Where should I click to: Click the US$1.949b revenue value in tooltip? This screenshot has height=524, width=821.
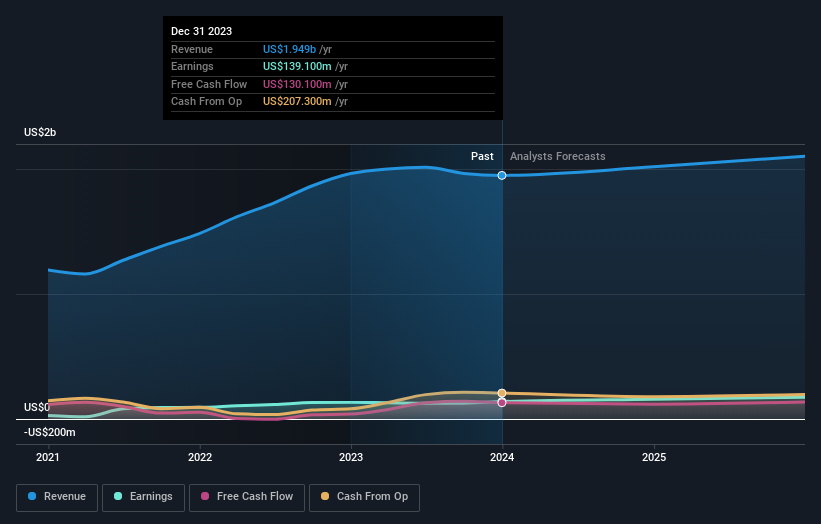(289, 49)
